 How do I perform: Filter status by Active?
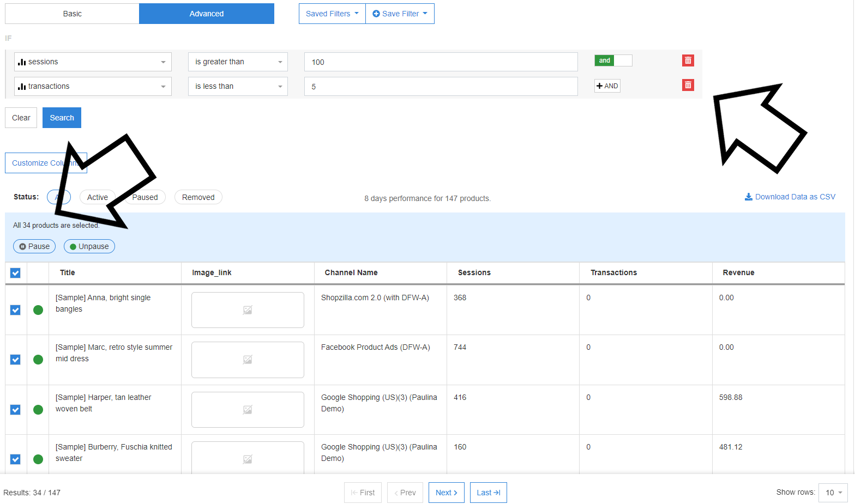click(x=98, y=197)
